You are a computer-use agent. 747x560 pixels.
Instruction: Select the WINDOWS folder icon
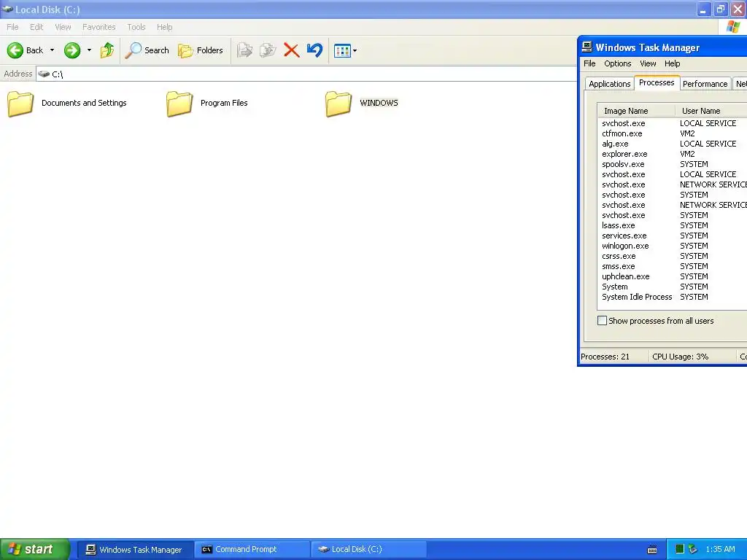[338, 104]
